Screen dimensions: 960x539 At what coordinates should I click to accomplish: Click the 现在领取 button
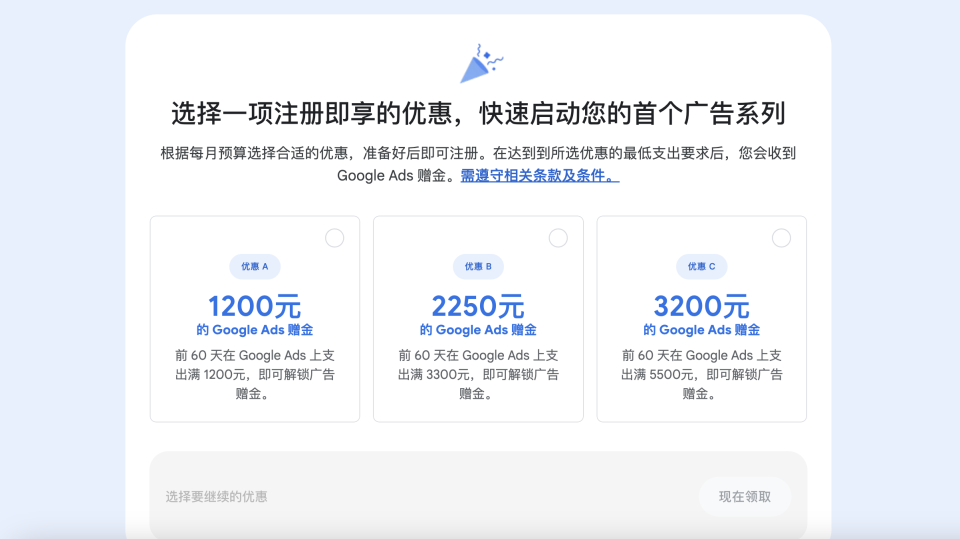coord(744,497)
